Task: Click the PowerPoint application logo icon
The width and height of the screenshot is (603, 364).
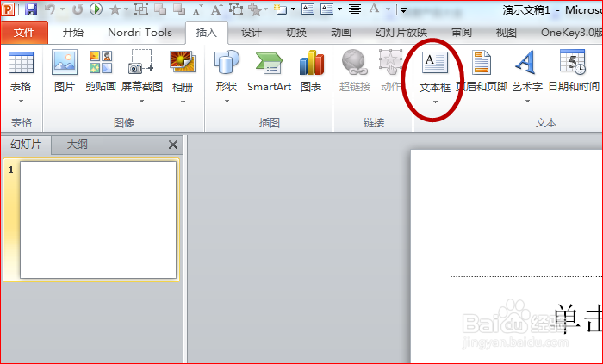Action: tap(8, 9)
